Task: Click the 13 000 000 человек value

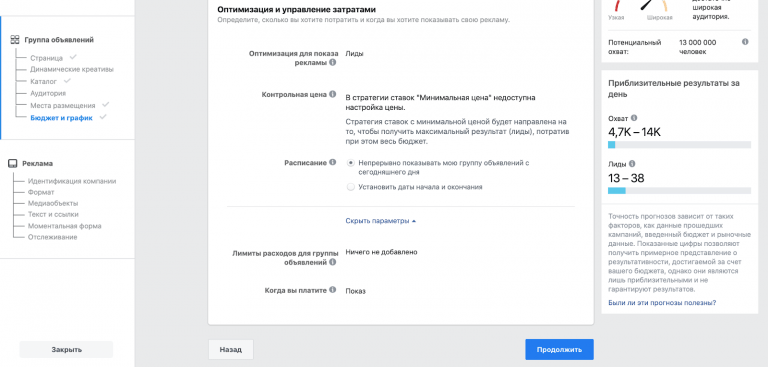Action: pyautogui.click(x=698, y=47)
